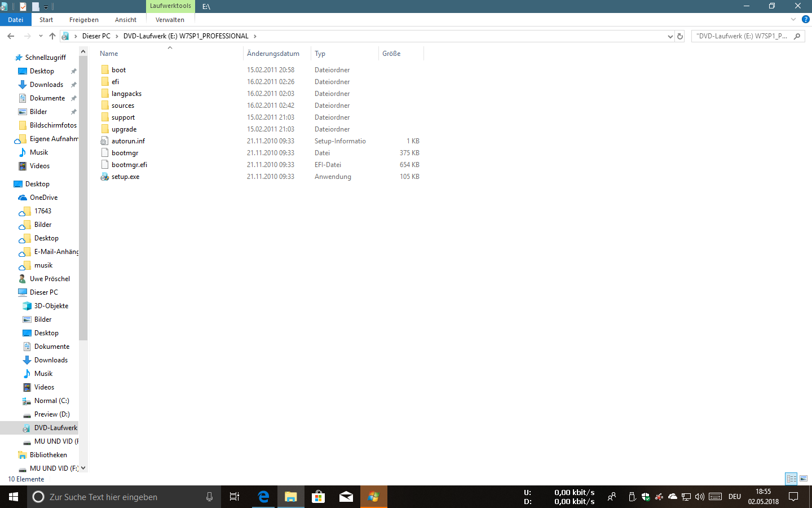The width and height of the screenshot is (812, 508).
Task: Open Bibliotheken in the navigation pane
Action: pos(48,455)
